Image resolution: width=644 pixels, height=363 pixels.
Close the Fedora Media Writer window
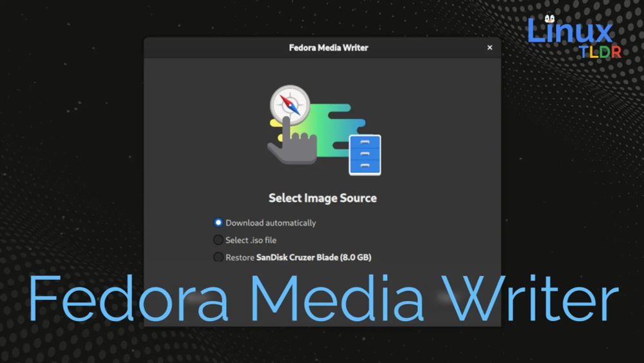489,48
